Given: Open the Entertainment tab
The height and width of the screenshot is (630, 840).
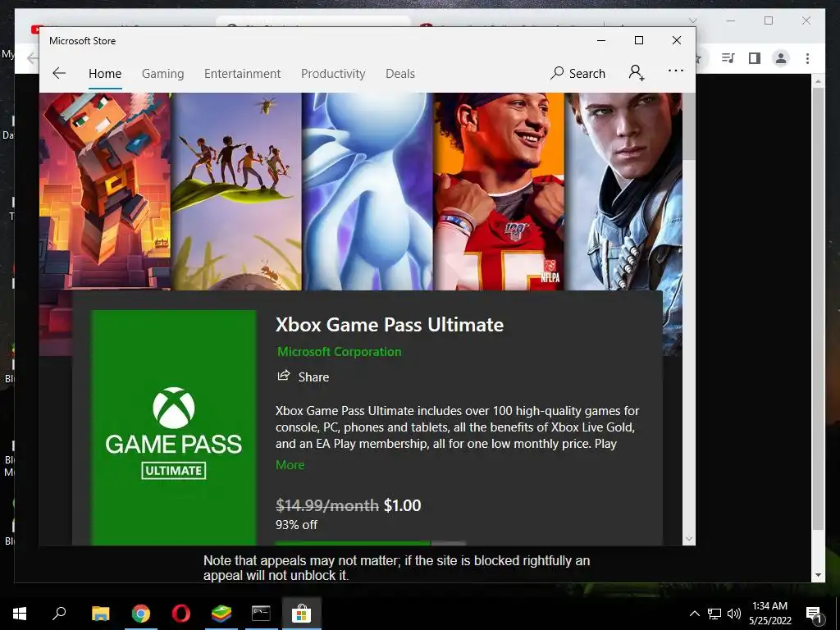Looking at the screenshot, I should (242, 73).
